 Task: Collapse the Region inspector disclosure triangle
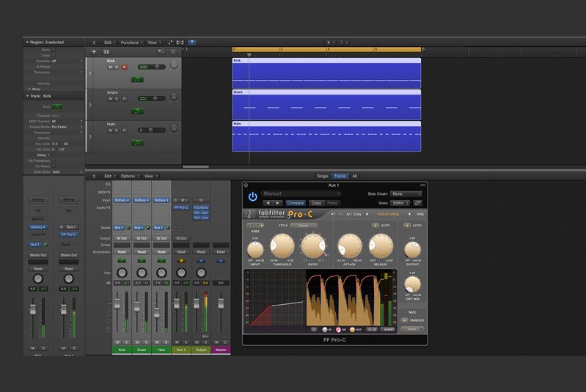click(27, 42)
